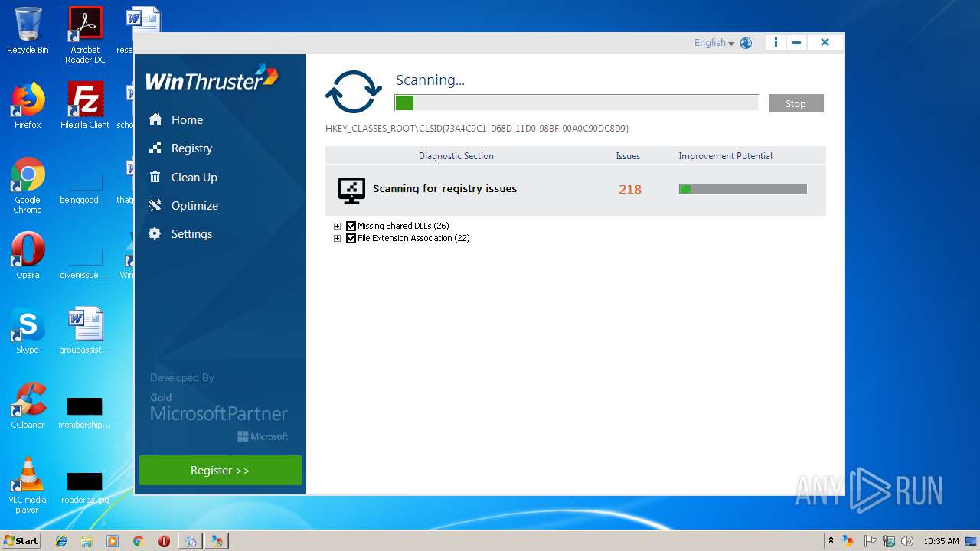Click the network tray icon
Image resolution: width=980 pixels, height=551 pixels.
coord(889,541)
